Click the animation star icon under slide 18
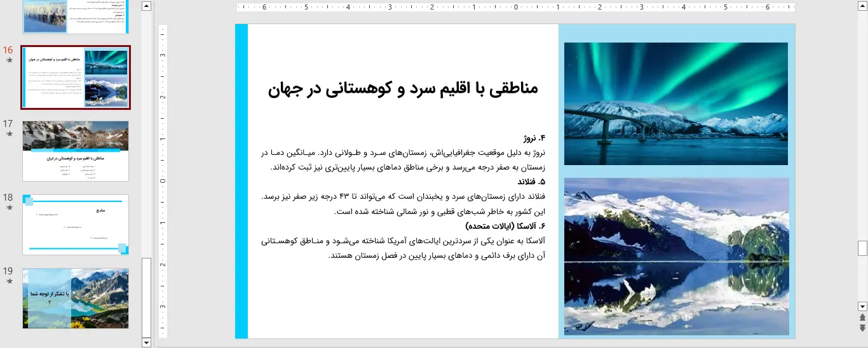The width and height of the screenshot is (868, 348). coord(9,208)
